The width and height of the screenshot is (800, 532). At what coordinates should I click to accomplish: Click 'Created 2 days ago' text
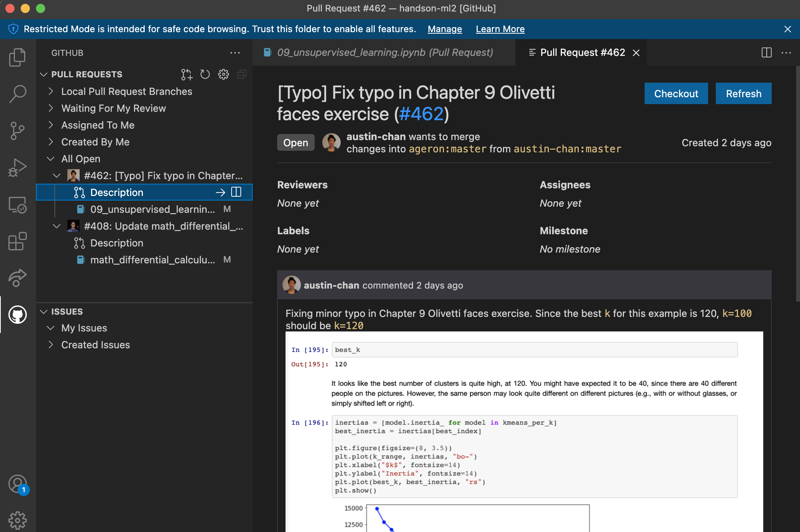pos(727,143)
